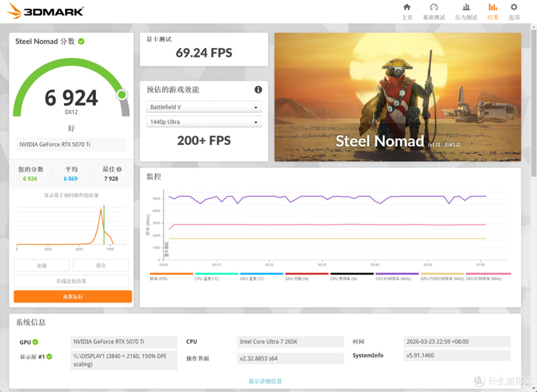Toggle the GPU 内存时钟频率 yellow legend swatch
This screenshot has width=537, height=392.
pos(442,274)
